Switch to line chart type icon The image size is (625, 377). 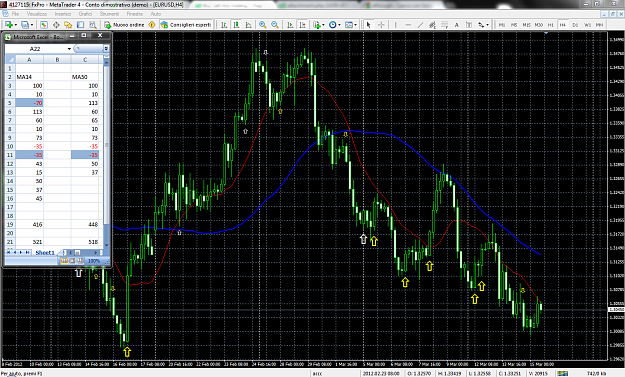click(x=248, y=25)
